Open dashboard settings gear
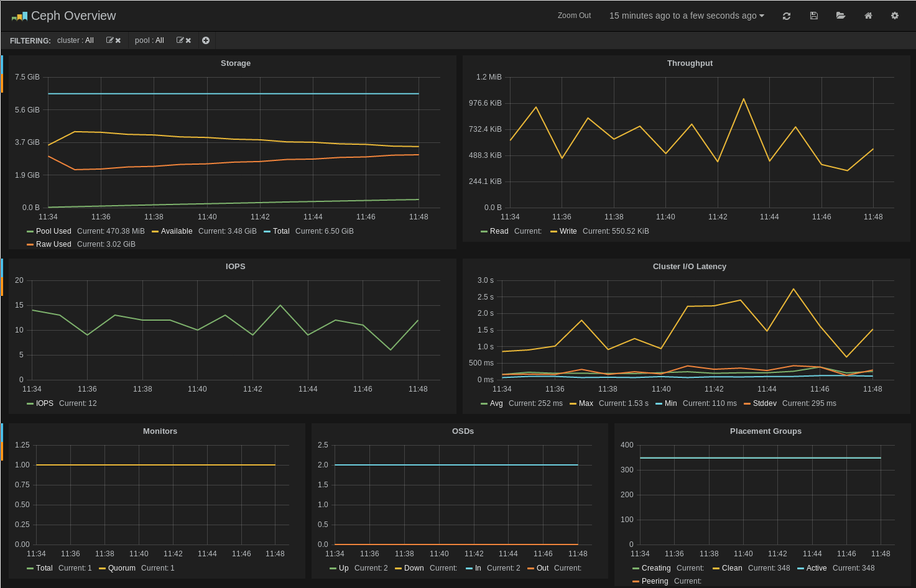 pos(895,16)
